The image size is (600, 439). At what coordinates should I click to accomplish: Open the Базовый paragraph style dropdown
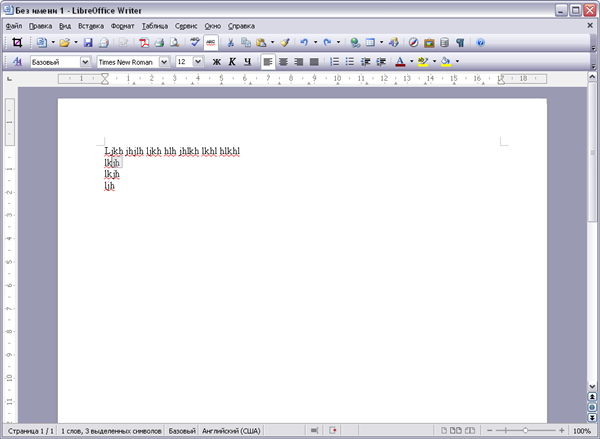pyautogui.click(x=85, y=62)
